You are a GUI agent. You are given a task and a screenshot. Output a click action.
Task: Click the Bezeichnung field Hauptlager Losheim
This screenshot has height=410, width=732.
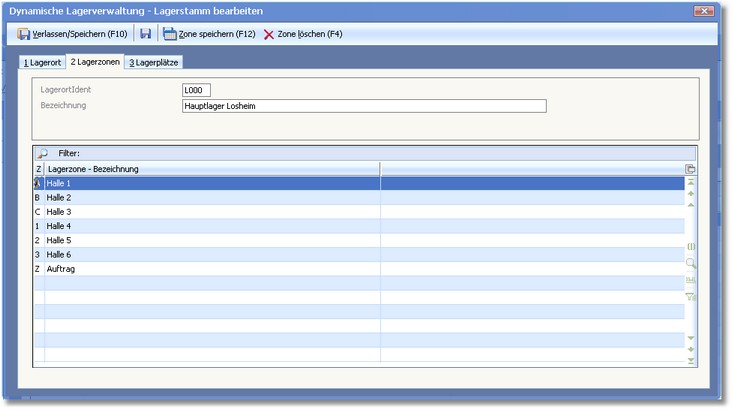point(364,106)
